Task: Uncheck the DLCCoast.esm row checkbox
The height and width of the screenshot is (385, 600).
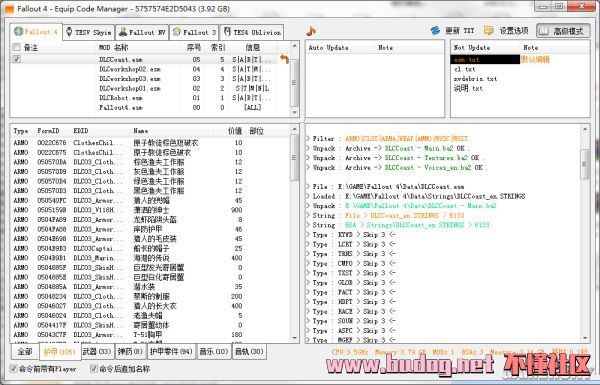Action: (x=16, y=59)
